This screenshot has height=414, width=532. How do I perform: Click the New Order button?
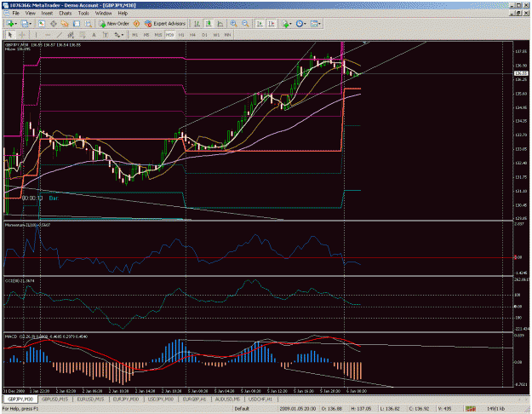114,24
